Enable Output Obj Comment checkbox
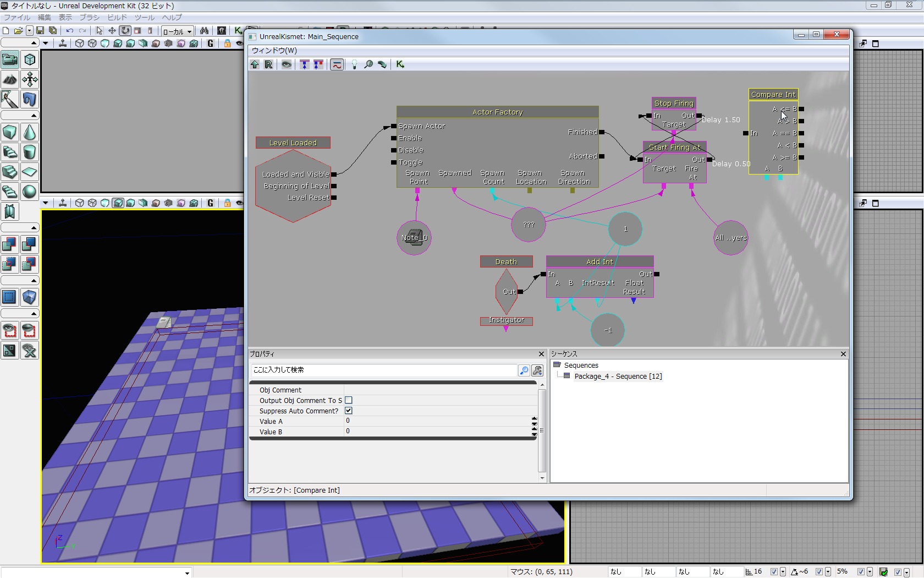 coord(349,400)
